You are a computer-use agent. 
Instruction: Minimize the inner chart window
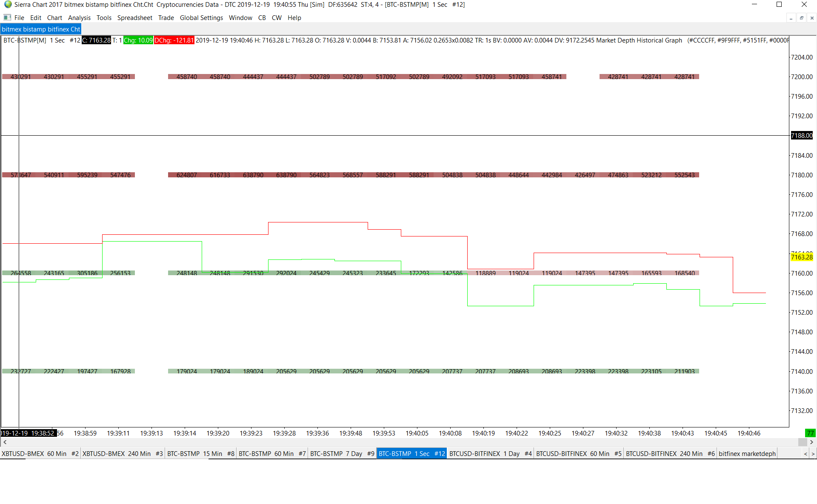(x=791, y=18)
